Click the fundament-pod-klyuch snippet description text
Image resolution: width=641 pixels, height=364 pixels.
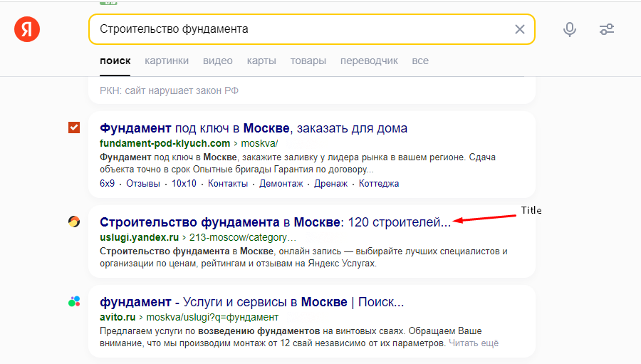click(298, 163)
